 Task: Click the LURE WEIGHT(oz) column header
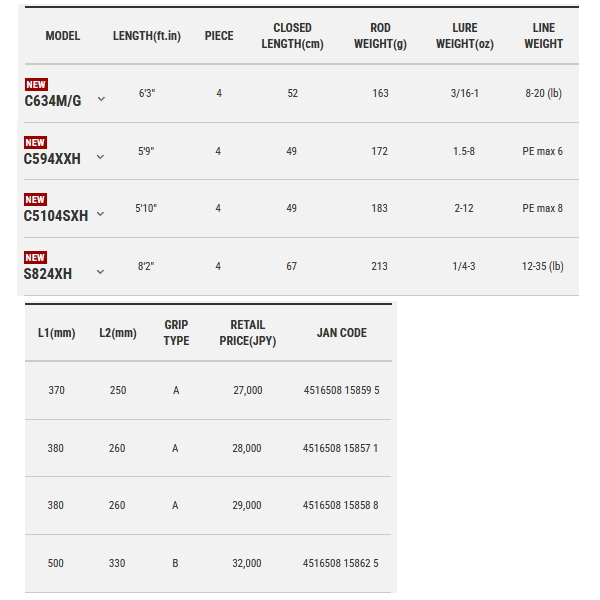click(x=465, y=36)
